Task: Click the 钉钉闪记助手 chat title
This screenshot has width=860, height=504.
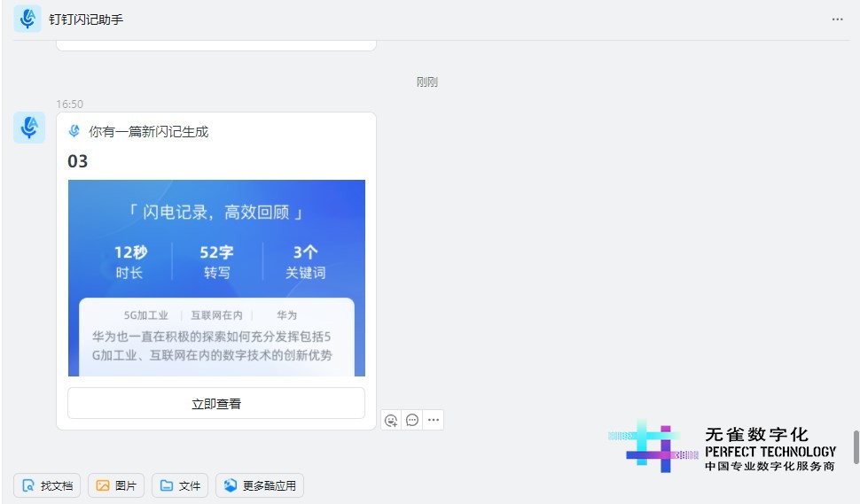Action: tap(86, 19)
